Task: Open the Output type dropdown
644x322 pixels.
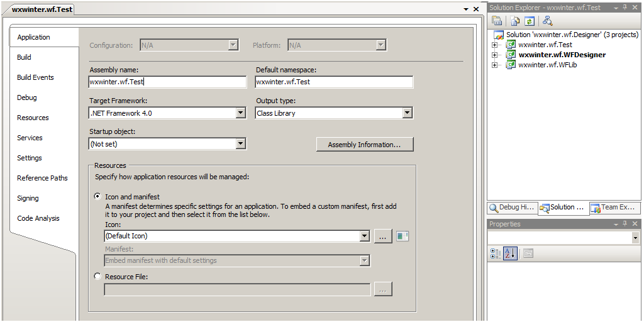Action: coord(407,113)
